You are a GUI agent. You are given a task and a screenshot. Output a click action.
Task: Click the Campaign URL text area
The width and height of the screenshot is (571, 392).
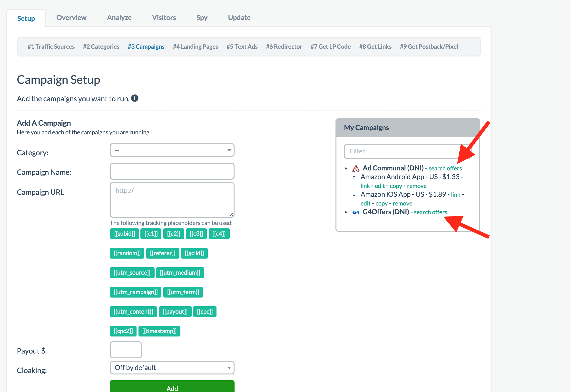[172, 200]
